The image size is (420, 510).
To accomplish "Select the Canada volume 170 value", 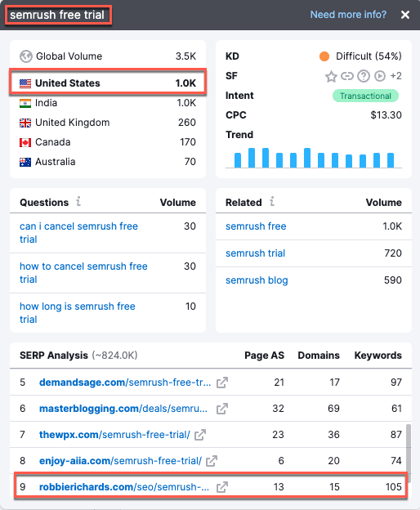I will pyautogui.click(x=188, y=142).
